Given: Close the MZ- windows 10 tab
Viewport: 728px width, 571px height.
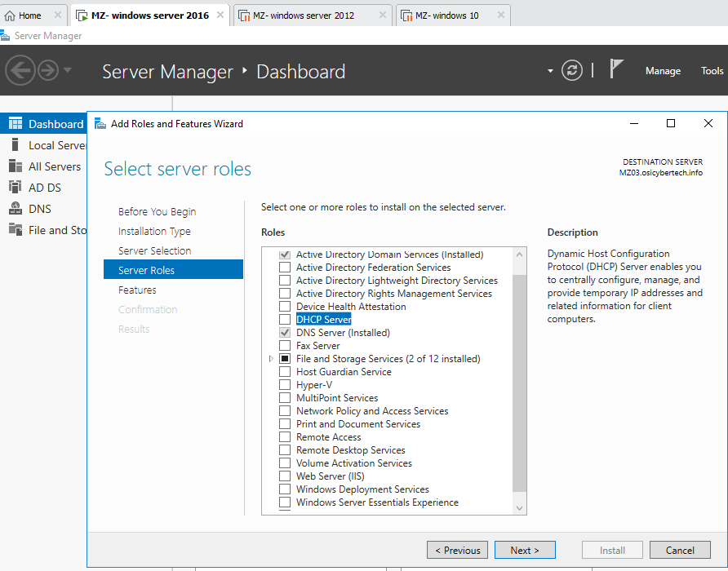Looking at the screenshot, I should (501, 15).
